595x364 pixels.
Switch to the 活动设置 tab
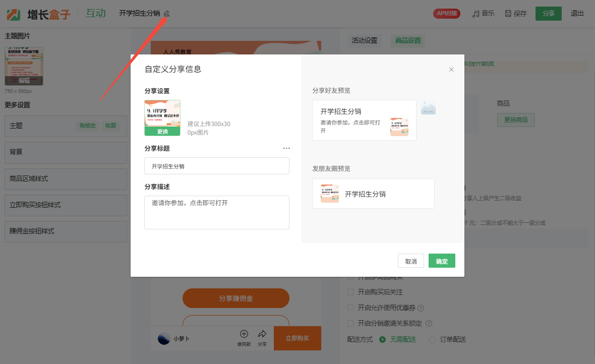[364, 41]
